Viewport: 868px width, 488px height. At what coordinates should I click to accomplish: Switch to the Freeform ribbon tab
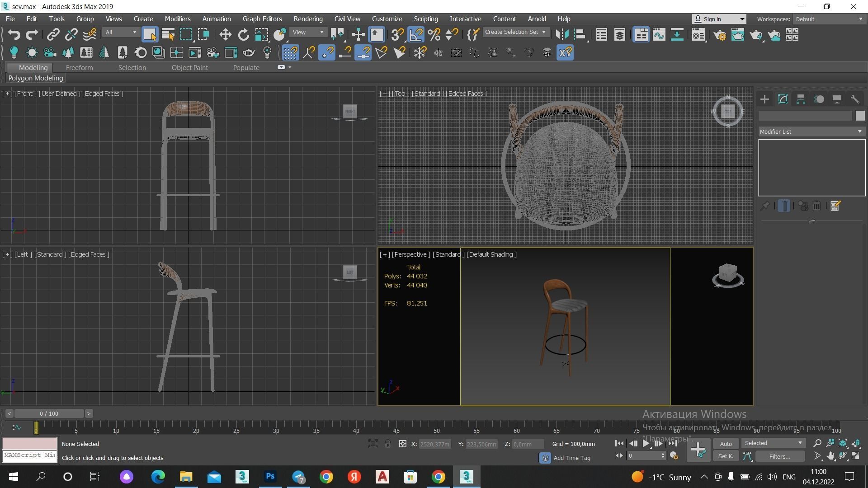pos(79,68)
